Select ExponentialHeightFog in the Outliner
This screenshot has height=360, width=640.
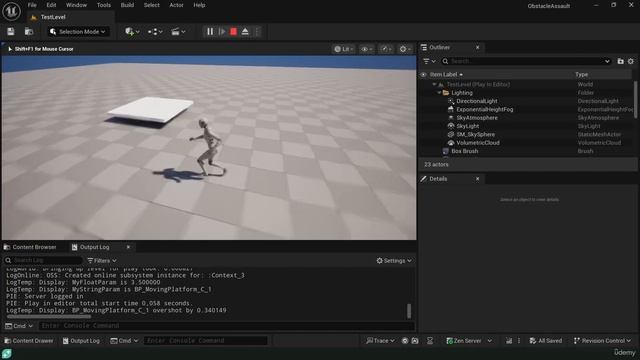[x=484, y=109]
